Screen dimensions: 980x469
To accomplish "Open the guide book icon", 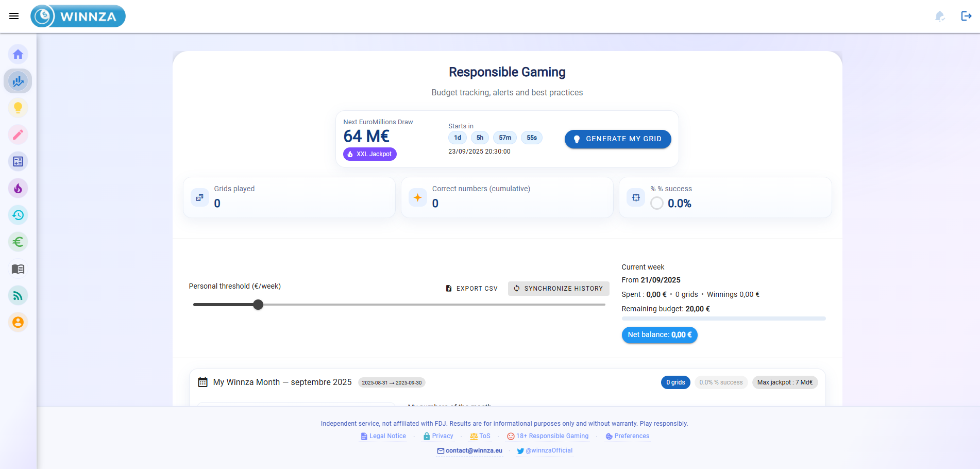I will [x=18, y=269].
